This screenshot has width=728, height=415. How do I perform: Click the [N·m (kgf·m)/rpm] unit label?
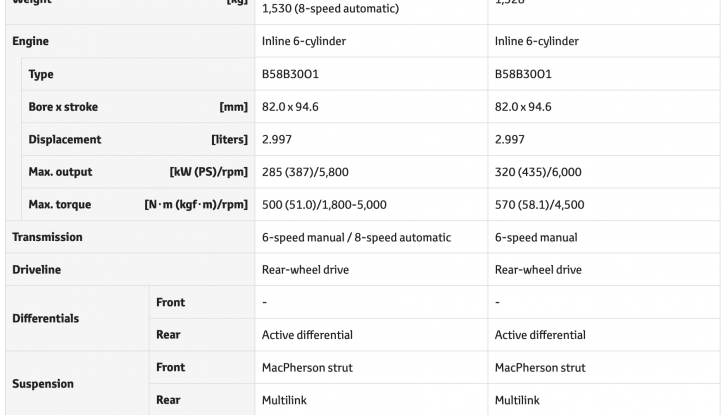[x=196, y=205]
